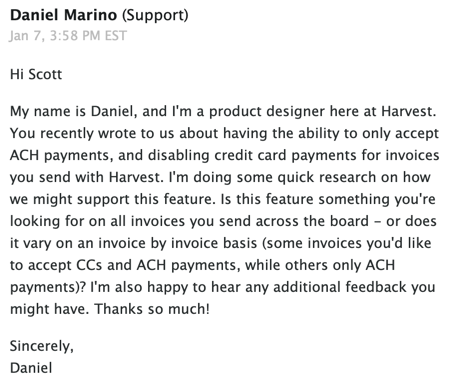Click the phrase invoice by invoice basis
The width and height of the screenshot is (449, 382).
click(177, 243)
